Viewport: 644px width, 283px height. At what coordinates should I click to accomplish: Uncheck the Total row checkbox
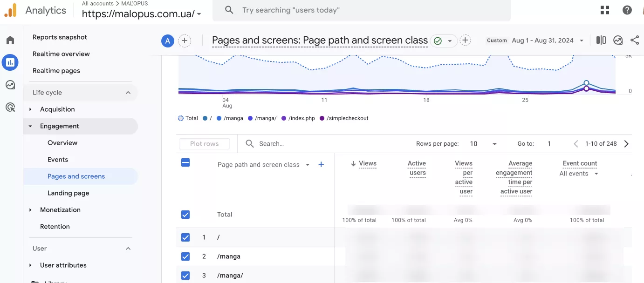pos(185,215)
